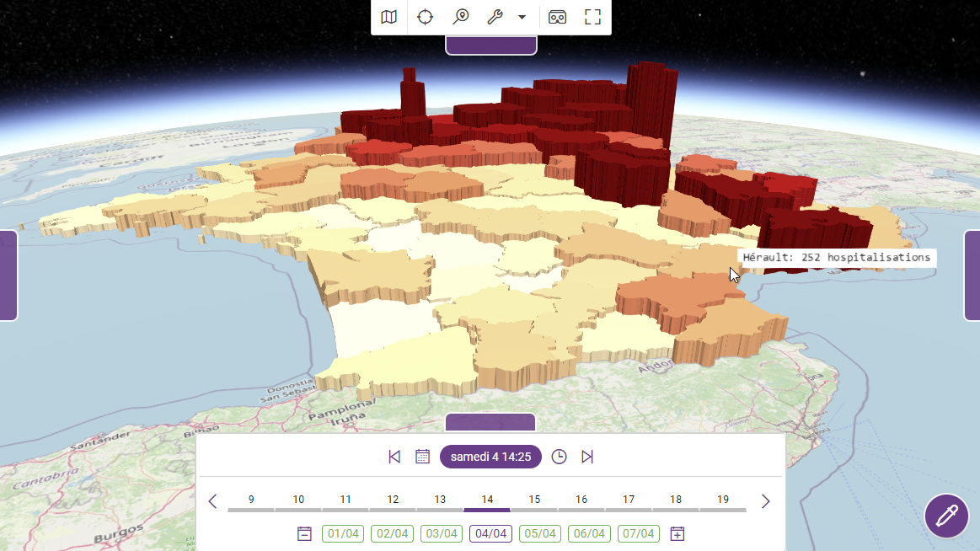Switch to the 05/04 date
This screenshot has width=980, height=551.
click(539, 533)
